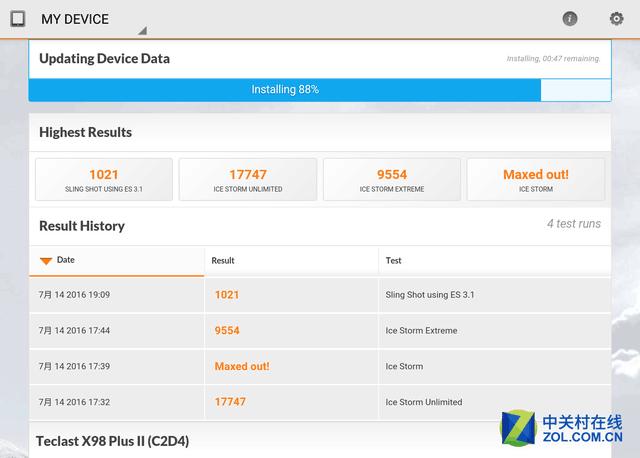The height and width of the screenshot is (458, 640).
Task: Select the 7月 14 2016 17:39 row
Action: click(x=320, y=366)
